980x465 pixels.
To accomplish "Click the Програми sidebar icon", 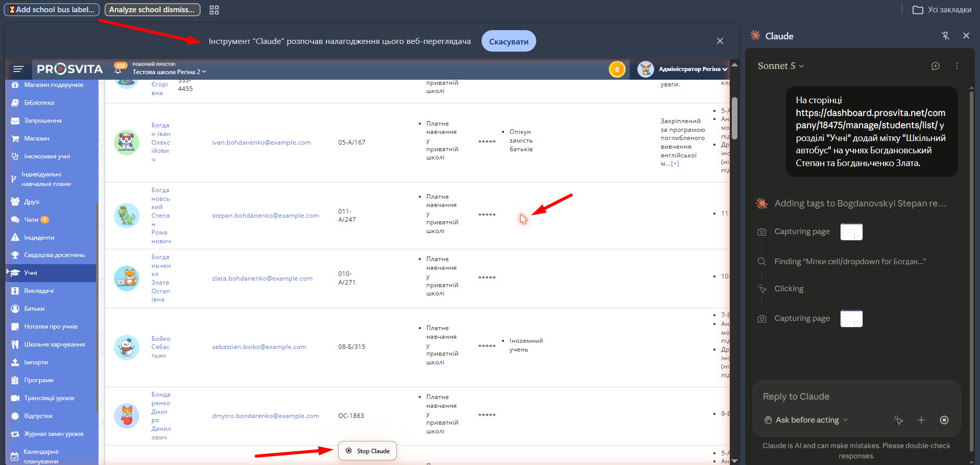I will point(15,380).
